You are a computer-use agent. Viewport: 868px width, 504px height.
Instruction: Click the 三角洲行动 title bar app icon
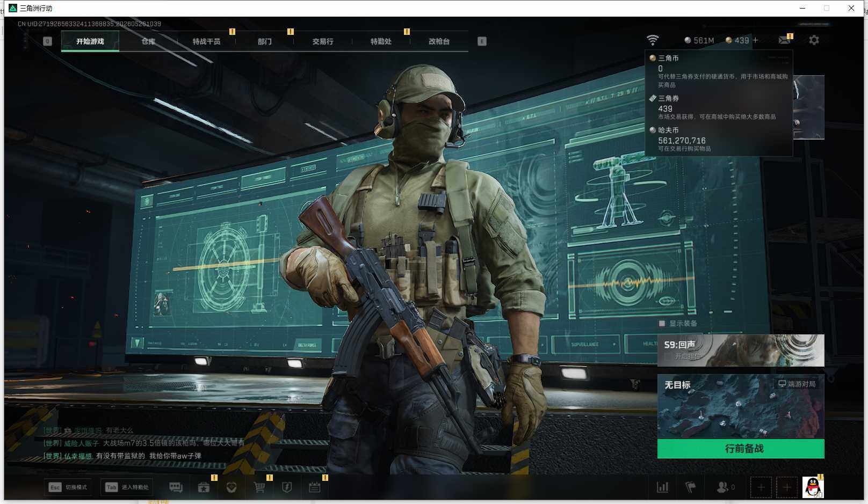tap(13, 8)
